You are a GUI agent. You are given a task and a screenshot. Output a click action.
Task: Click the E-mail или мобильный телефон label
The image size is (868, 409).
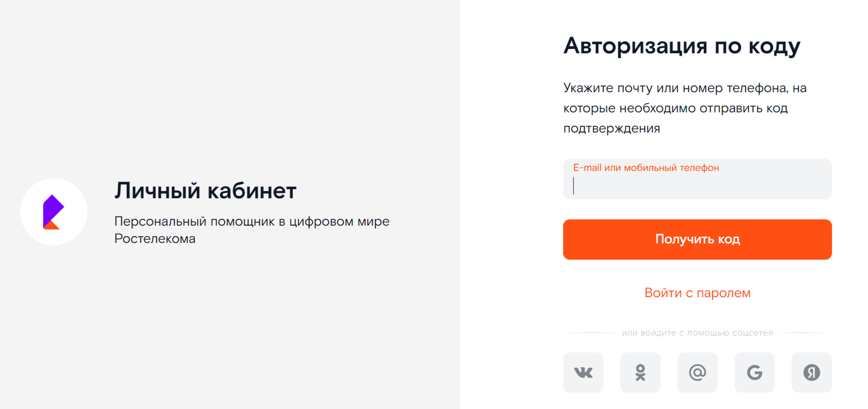click(x=646, y=168)
